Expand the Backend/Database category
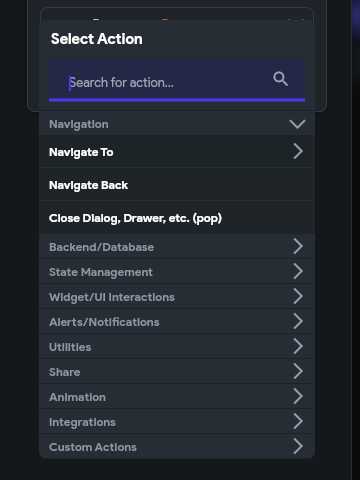Image resolution: width=360 pixels, height=480 pixels. point(177,247)
